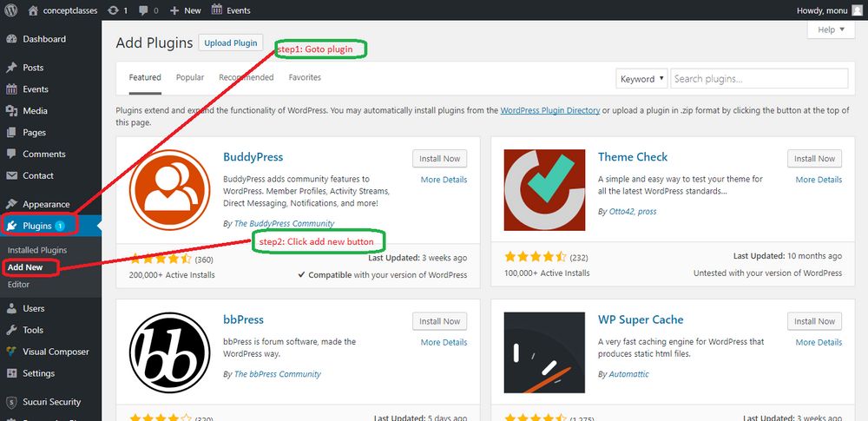Open the updates icon showing 1
The width and height of the screenshot is (868, 421).
[x=113, y=10]
